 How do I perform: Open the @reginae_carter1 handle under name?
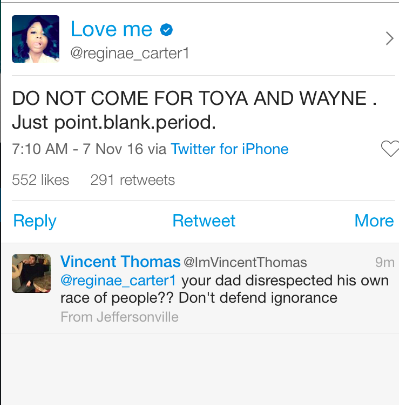[x=129, y=53]
